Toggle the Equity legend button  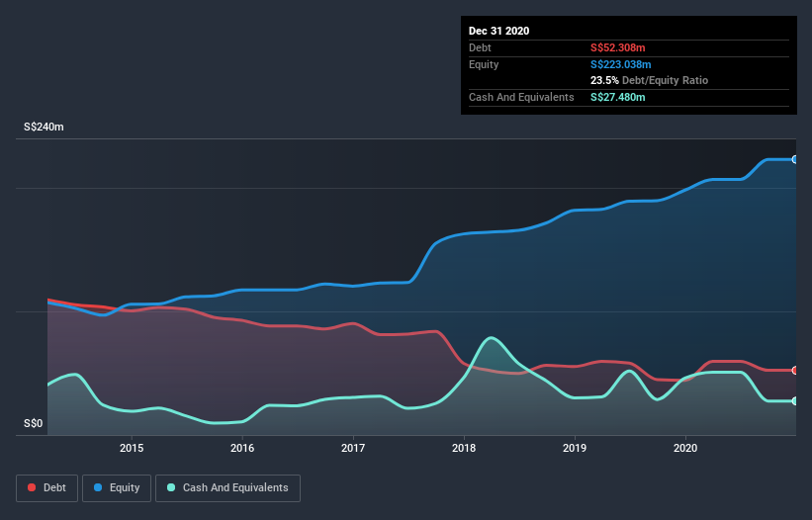pyautogui.click(x=117, y=488)
